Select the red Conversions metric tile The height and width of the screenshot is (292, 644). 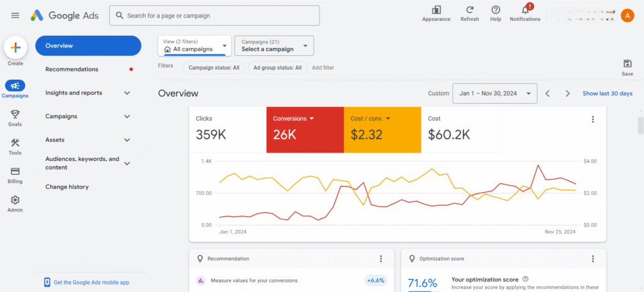[x=305, y=129]
